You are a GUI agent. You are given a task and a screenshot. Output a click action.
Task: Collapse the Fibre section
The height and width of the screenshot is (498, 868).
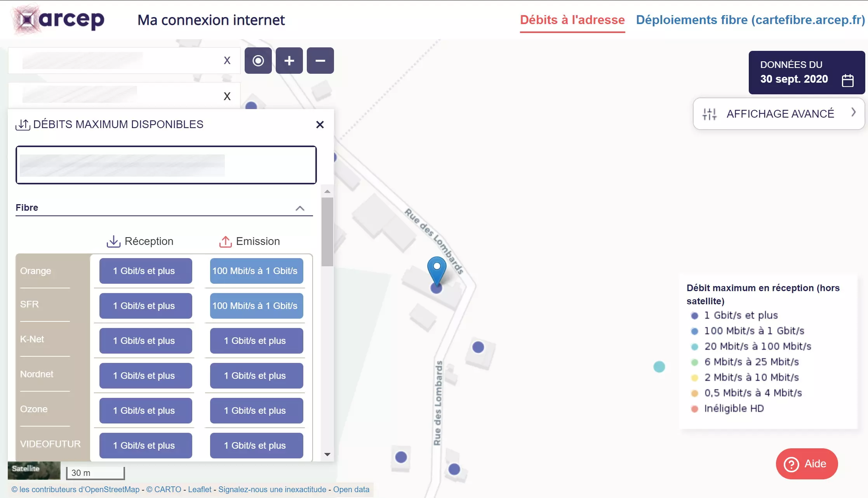click(300, 208)
